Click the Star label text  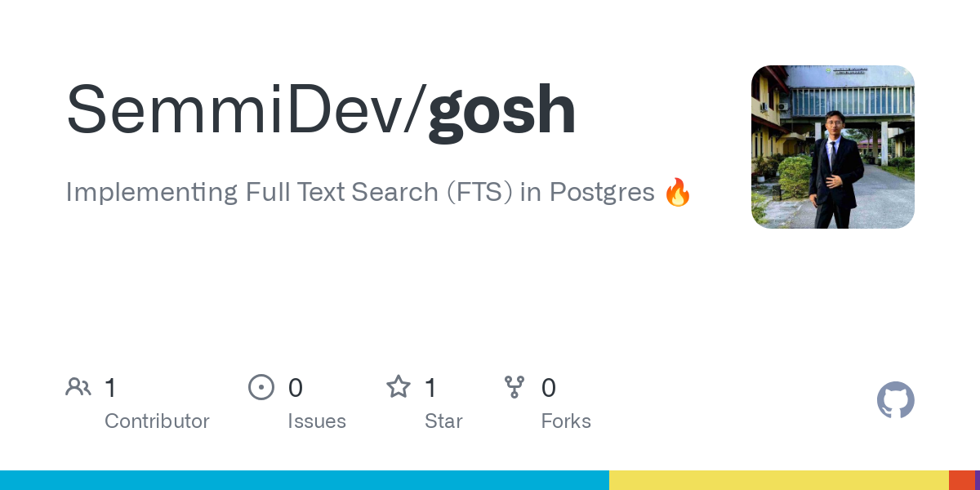[443, 421]
